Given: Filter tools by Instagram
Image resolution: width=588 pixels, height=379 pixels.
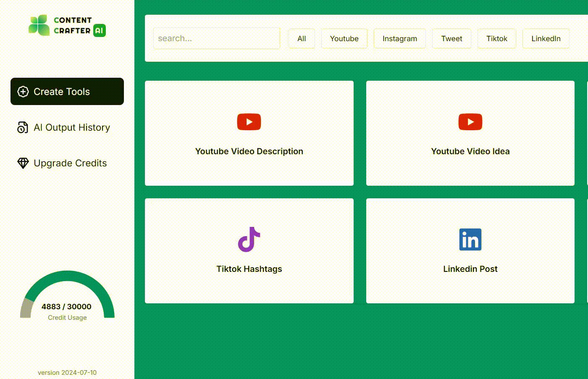Looking at the screenshot, I should click(x=400, y=39).
